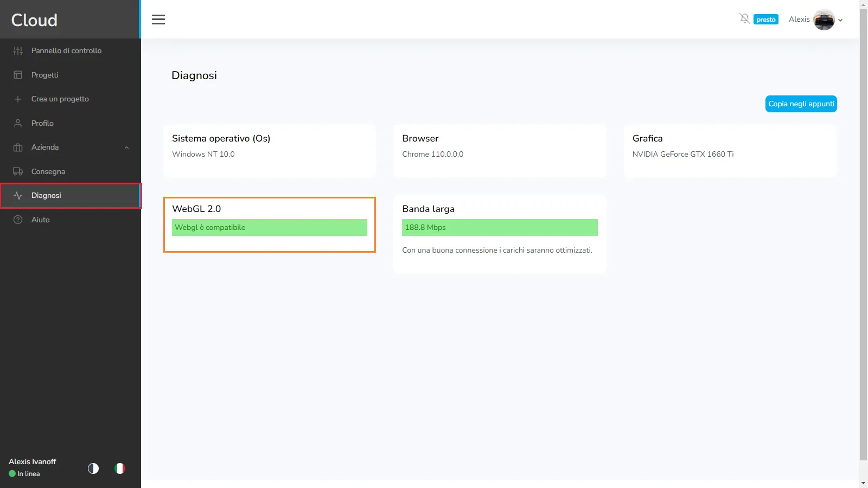
Task: Click the muted notification bell icon
Action: tap(744, 19)
